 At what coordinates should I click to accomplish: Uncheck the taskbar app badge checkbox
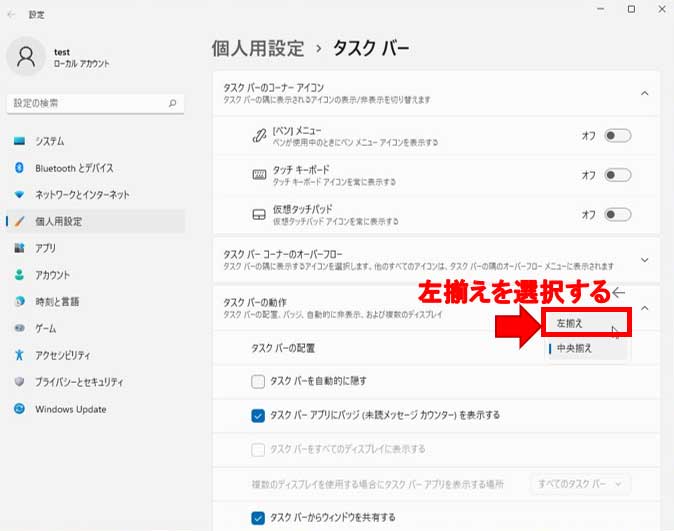(x=258, y=415)
